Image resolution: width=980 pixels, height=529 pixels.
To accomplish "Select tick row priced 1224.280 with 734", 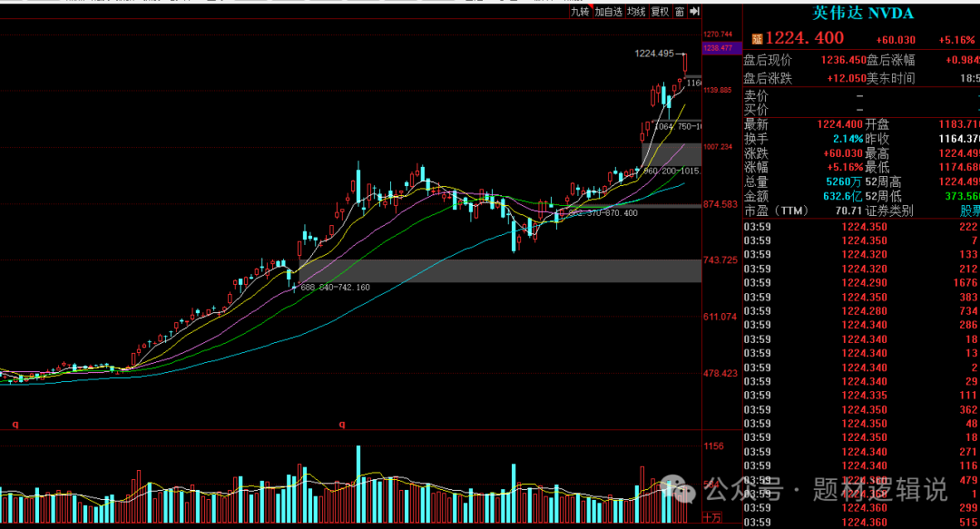I will pos(861,310).
